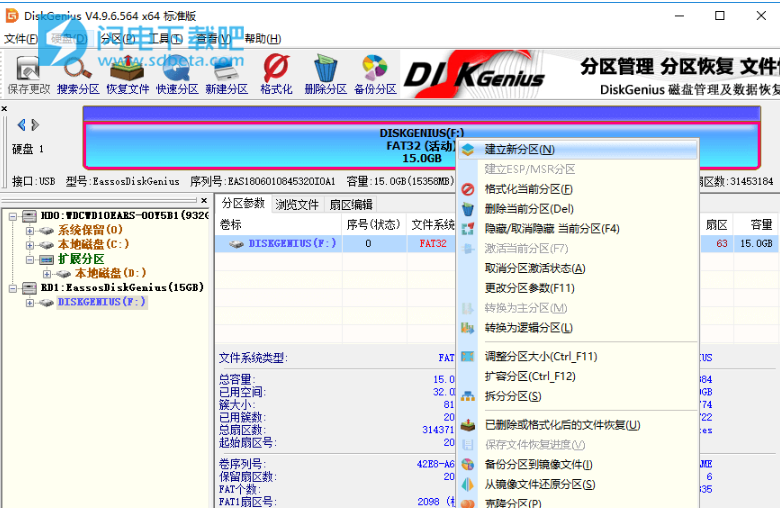780x508 pixels.
Task: Click Delete Partition (删除分区) toolbar icon
Action: tap(325, 75)
